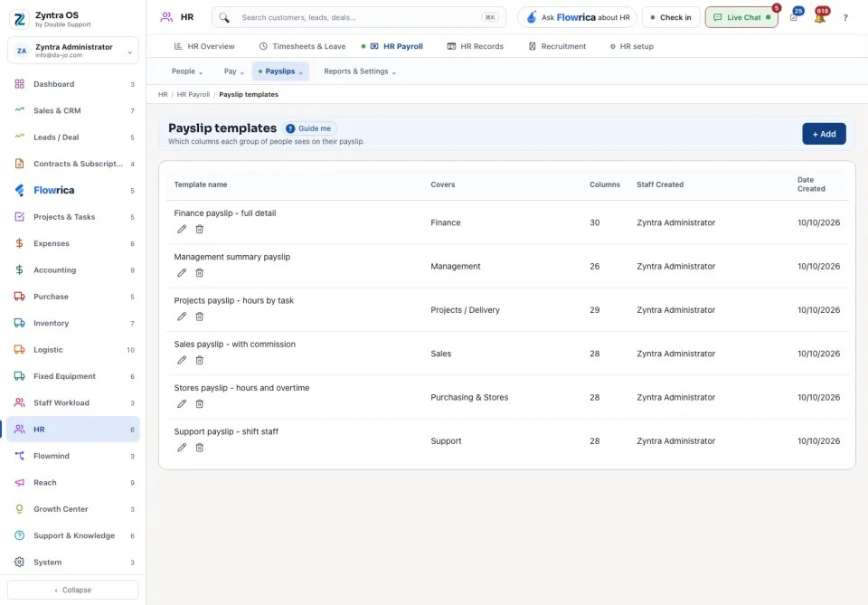The image size is (868, 605).
Task: Open Flowmind in the sidebar
Action: coord(73,456)
